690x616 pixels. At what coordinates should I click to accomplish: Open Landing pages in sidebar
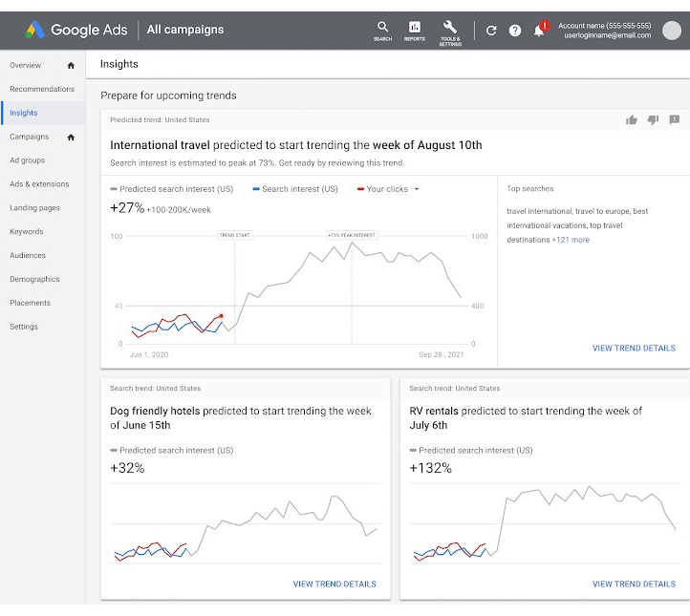34,207
